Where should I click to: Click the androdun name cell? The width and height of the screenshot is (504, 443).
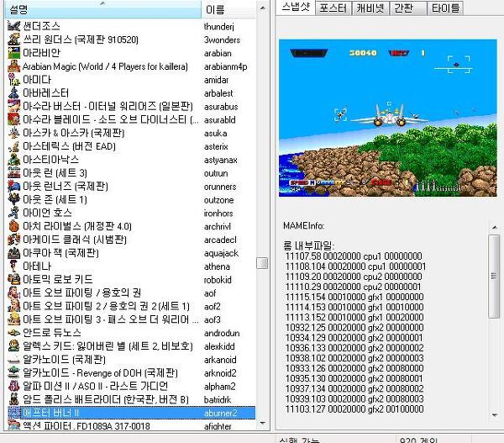[x=222, y=333]
